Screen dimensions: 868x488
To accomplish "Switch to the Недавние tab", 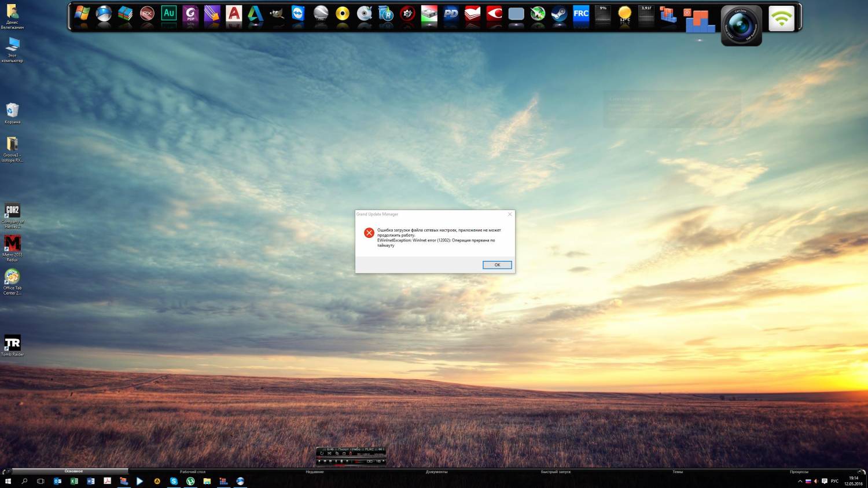I will (x=315, y=472).
